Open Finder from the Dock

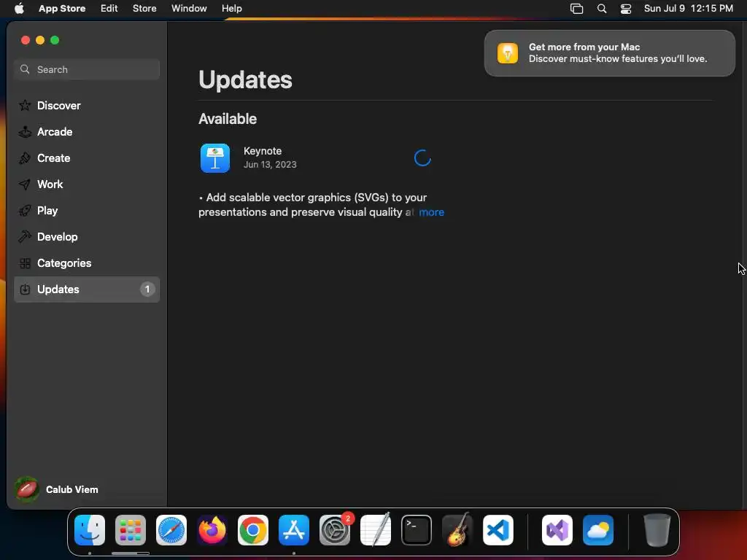[x=90, y=530]
